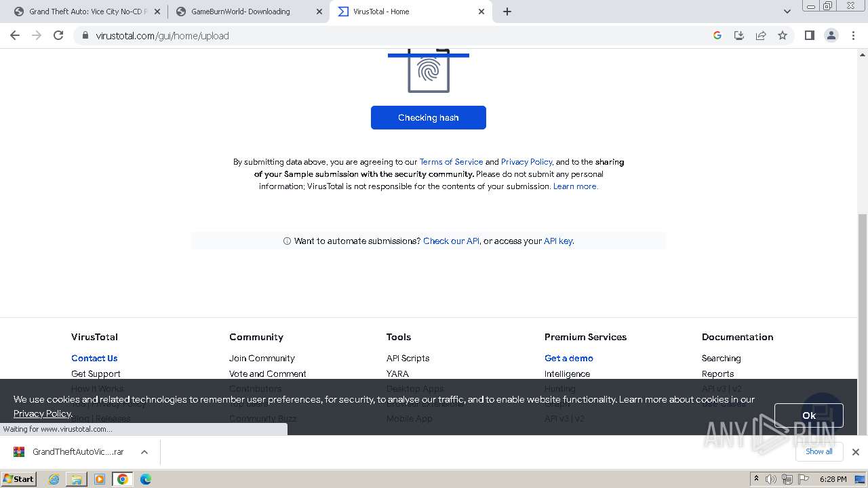Click Join Community in the footer
868x488 pixels.
point(262,358)
